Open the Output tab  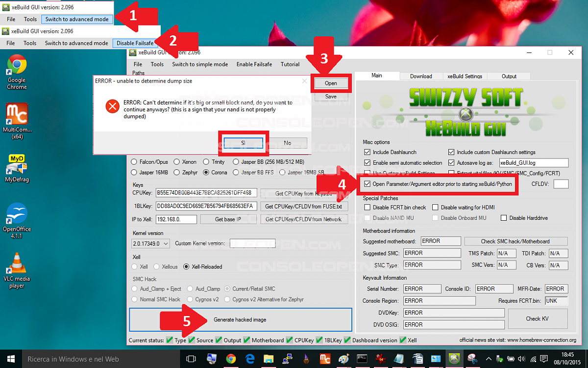coord(509,76)
